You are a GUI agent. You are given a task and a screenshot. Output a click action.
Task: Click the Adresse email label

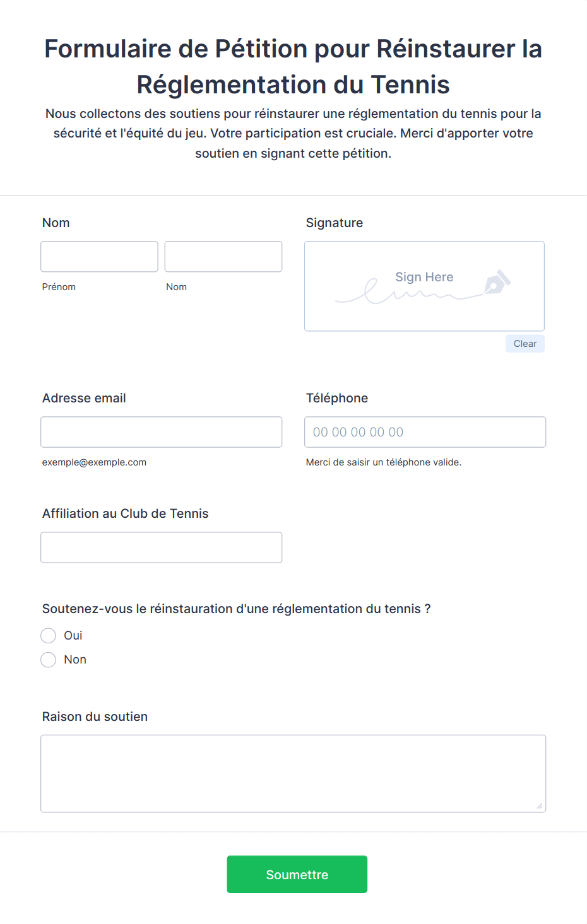pos(84,398)
